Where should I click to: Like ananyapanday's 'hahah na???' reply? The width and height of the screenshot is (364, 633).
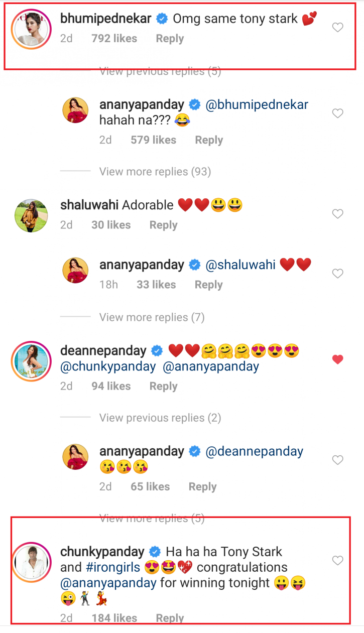coord(338,113)
